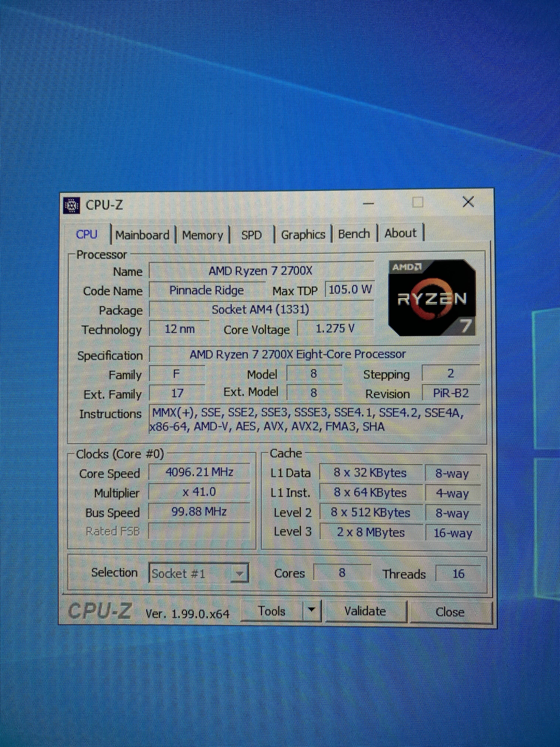Open the SPD tab
This screenshot has height=747, width=560.
coord(251,235)
